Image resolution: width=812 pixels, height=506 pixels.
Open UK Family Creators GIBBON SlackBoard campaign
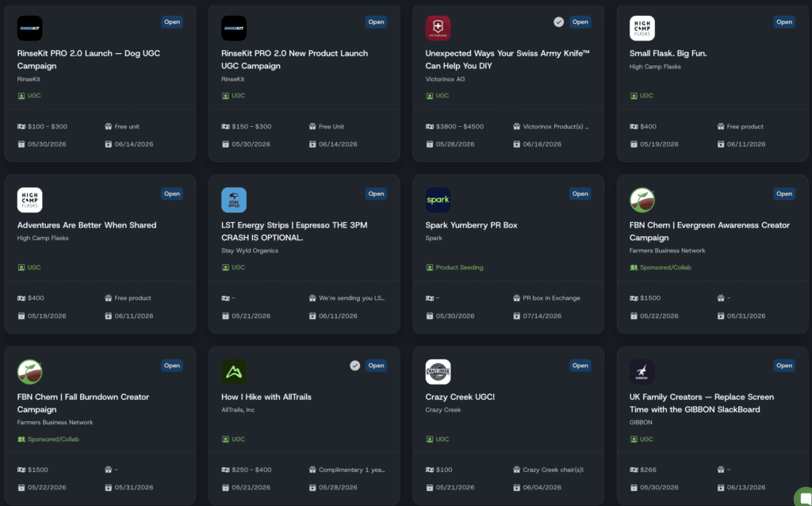702,404
